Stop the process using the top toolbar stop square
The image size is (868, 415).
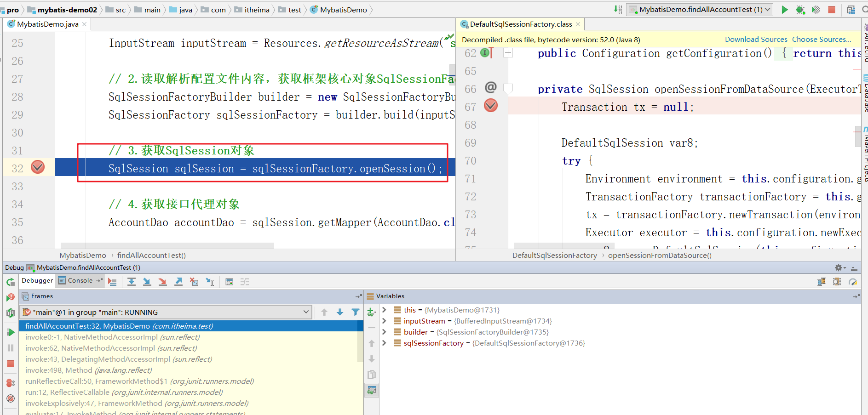(832, 10)
